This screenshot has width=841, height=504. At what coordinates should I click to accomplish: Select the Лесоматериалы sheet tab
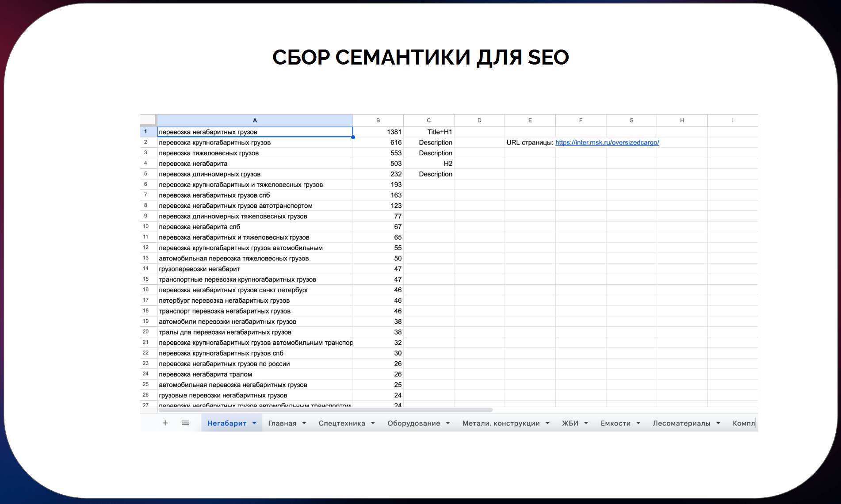(x=681, y=424)
